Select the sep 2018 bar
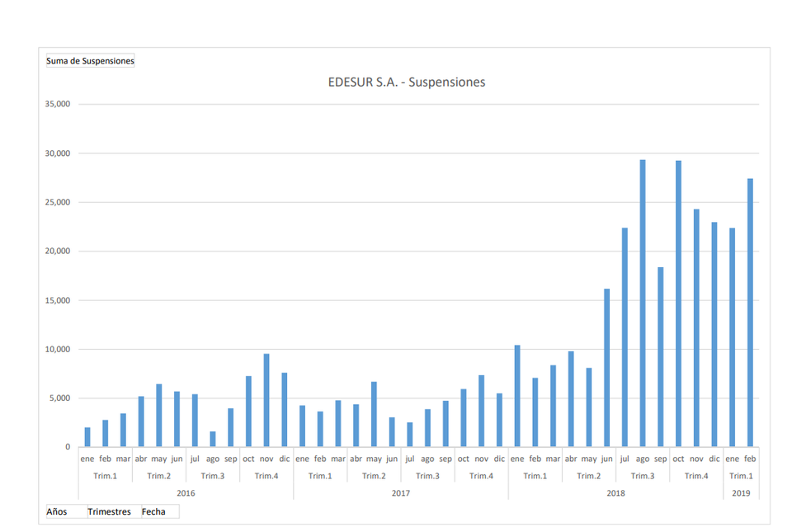Image resolution: width=792 pixels, height=532 pixels. [x=661, y=357]
